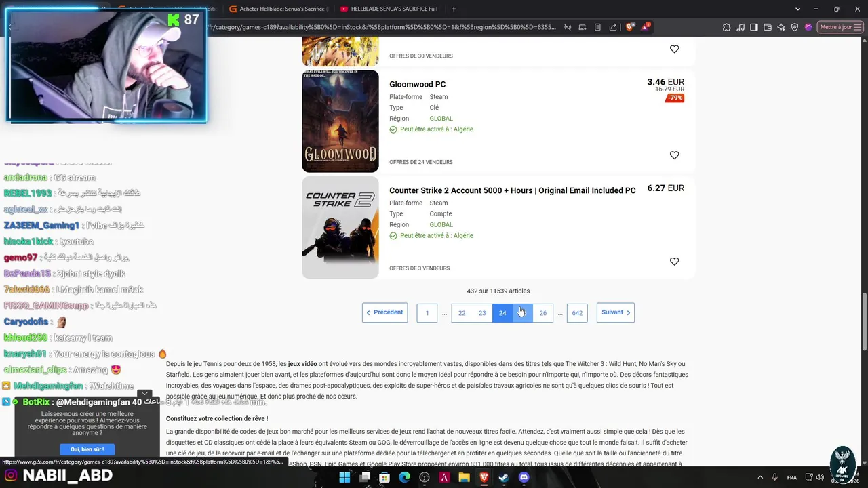Jump to page 23

tap(482, 313)
